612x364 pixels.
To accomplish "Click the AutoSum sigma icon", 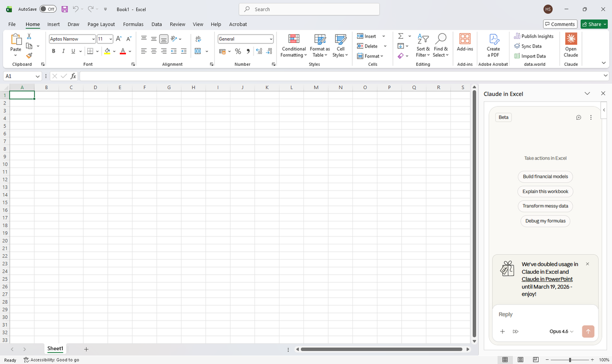I will (401, 36).
